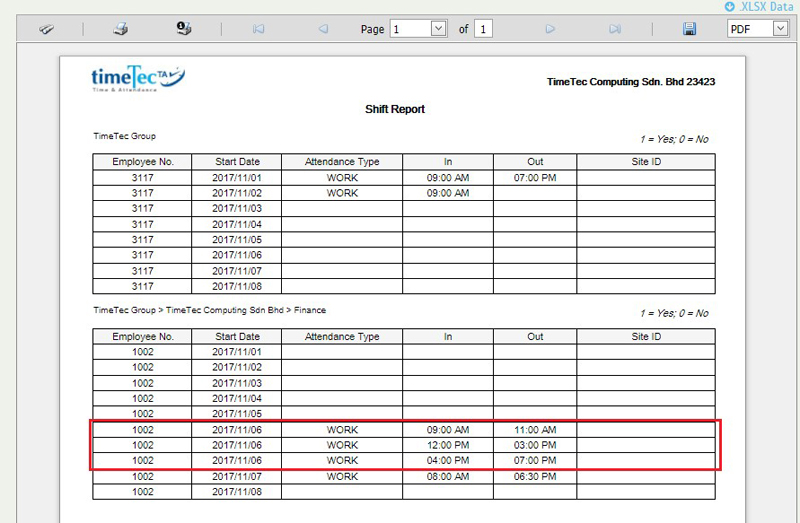Click the XLSX download arrow icon
Viewport: 800px width, 523px height.
click(730, 7)
